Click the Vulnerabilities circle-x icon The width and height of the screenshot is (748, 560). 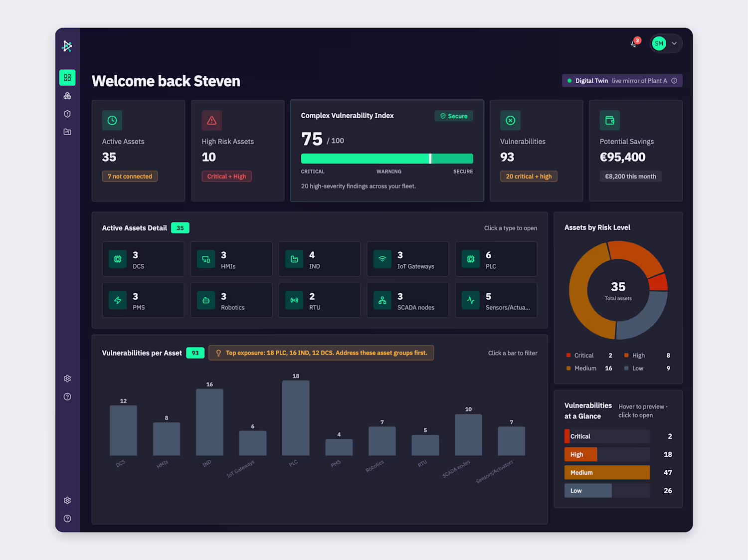[510, 120]
